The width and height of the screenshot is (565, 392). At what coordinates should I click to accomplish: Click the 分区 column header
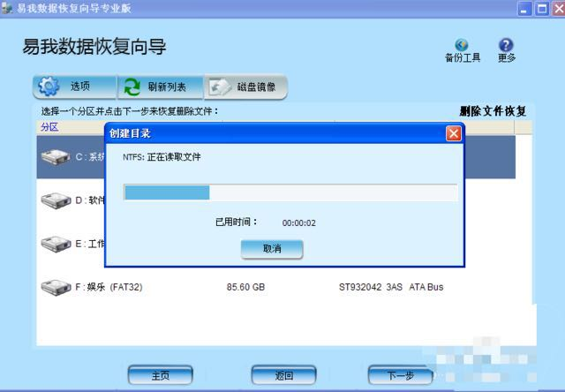pyautogui.click(x=49, y=127)
